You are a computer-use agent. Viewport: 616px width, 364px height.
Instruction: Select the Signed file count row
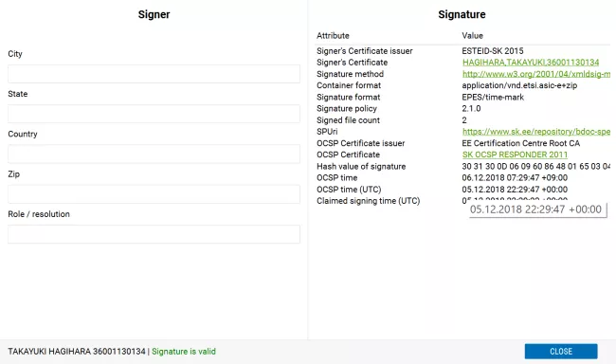pos(463,120)
